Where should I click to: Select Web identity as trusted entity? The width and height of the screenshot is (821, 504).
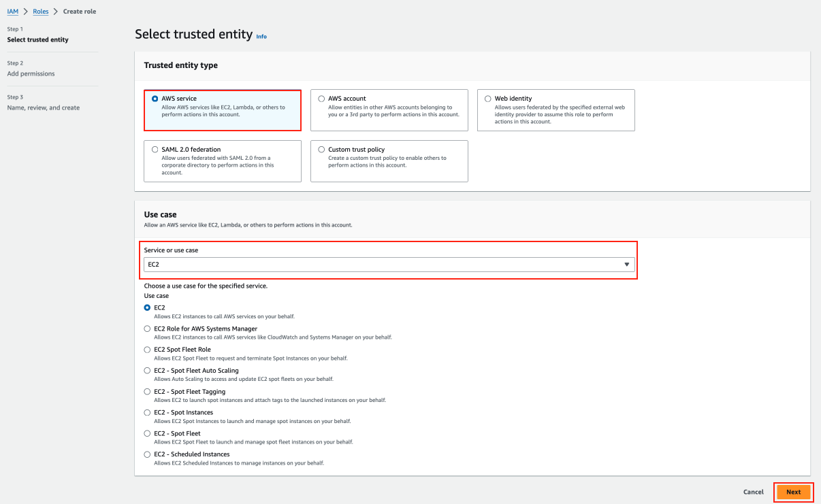click(x=487, y=99)
